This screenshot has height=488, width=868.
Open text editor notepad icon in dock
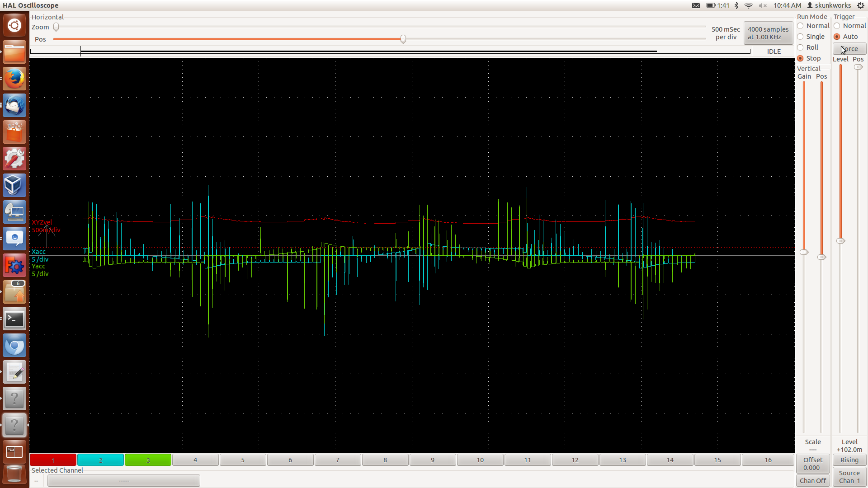point(14,372)
